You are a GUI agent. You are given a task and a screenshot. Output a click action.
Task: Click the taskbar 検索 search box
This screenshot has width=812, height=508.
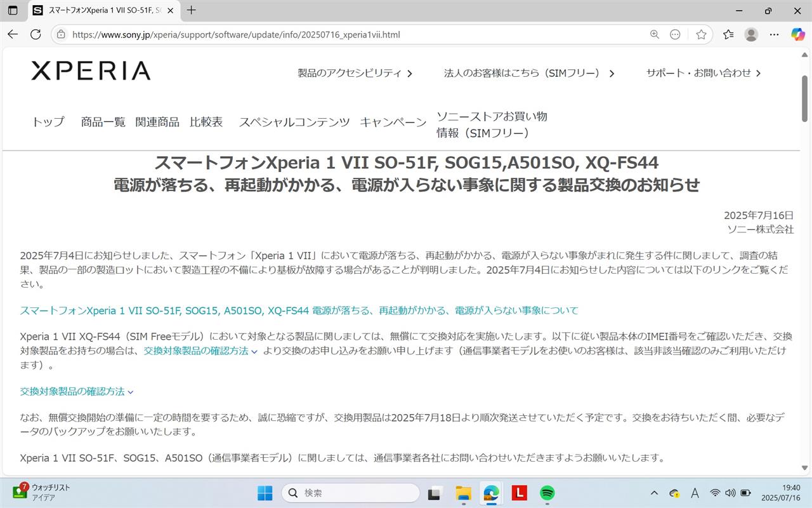click(x=351, y=493)
